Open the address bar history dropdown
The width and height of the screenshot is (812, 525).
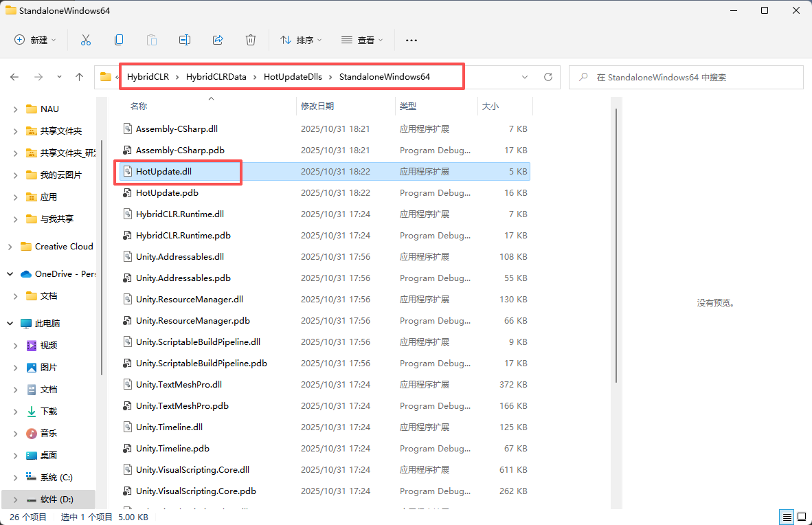(525, 77)
